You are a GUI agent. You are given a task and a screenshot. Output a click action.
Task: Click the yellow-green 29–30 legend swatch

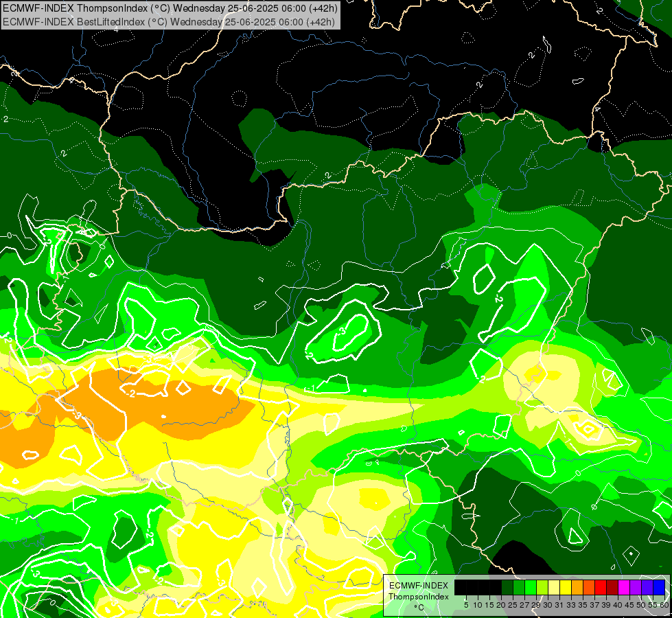point(542,587)
